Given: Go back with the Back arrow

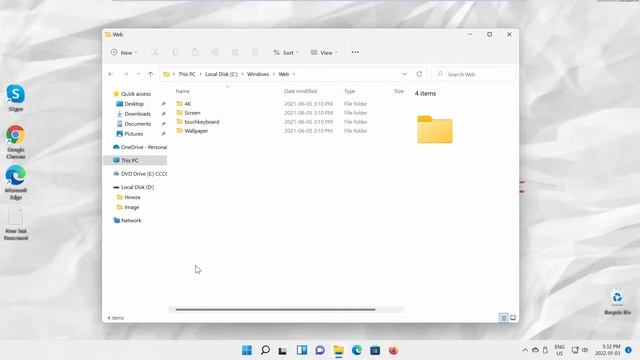Looking at the screenshot, I should pyautogui.click(x=111, y=74).
